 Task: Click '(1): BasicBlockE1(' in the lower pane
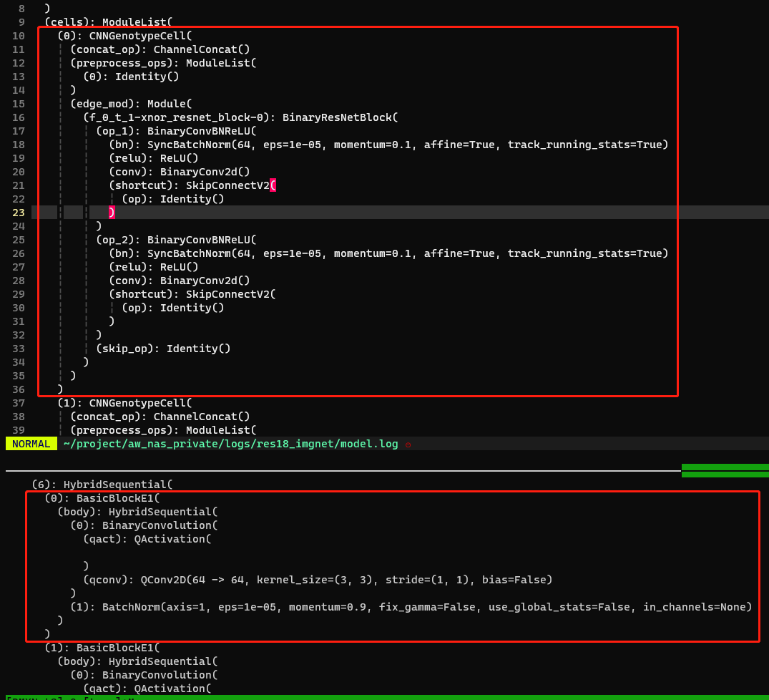[x=102, y=648]
